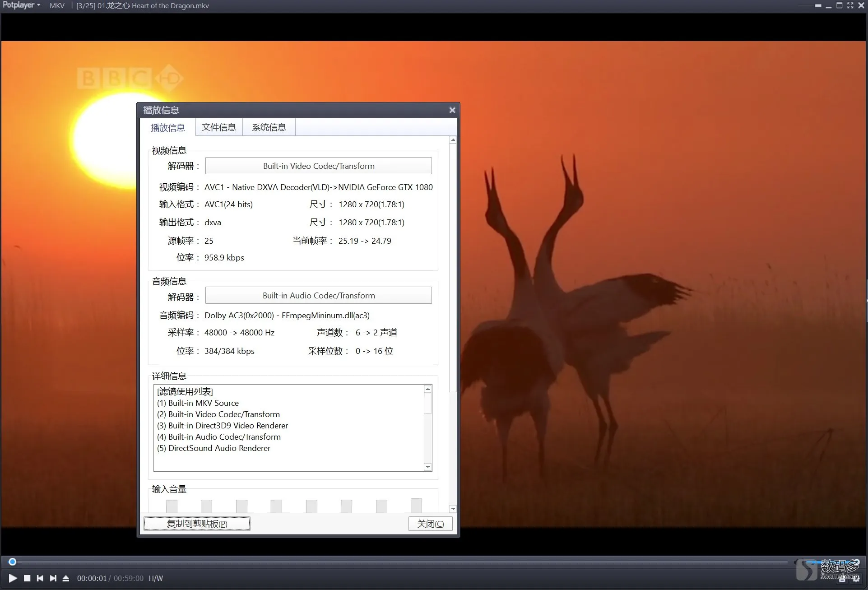Click the filter list scrollbar thumb

428,403
